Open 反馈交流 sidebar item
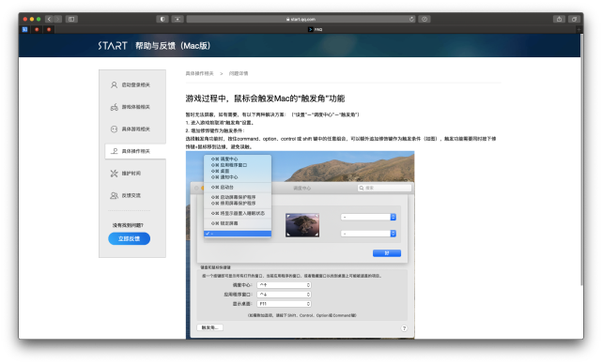Image resolution: width=602 pixels, height=364 pixels. coord(132,196)
